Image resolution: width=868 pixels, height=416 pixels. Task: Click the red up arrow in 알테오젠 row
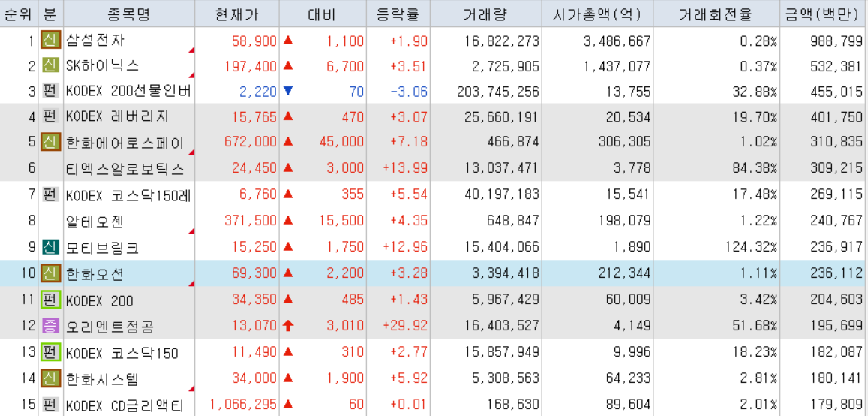tap(288, 220)
